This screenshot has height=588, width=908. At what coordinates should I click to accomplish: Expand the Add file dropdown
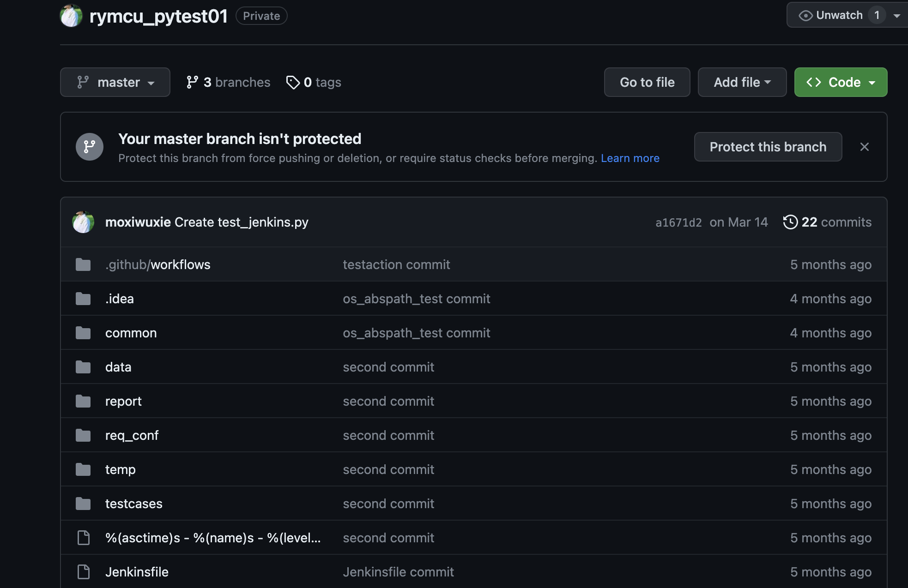coord(742,82)
